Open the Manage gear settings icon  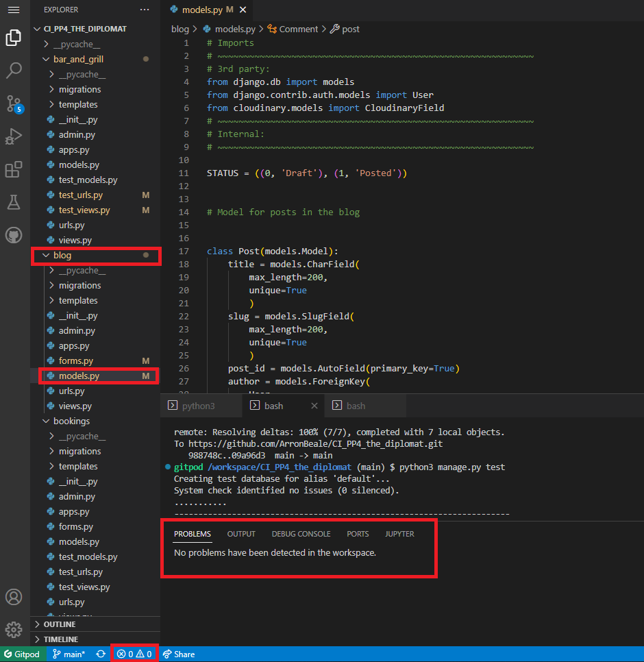14,630
